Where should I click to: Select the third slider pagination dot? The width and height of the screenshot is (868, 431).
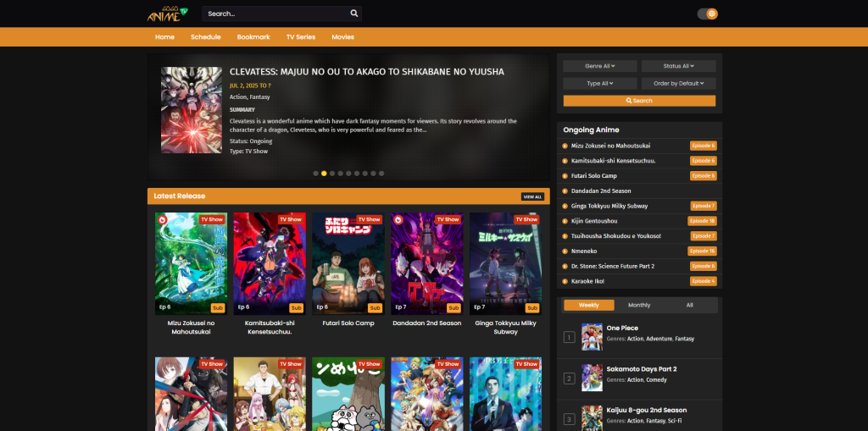pyautogui.click(x=332, y=174)
